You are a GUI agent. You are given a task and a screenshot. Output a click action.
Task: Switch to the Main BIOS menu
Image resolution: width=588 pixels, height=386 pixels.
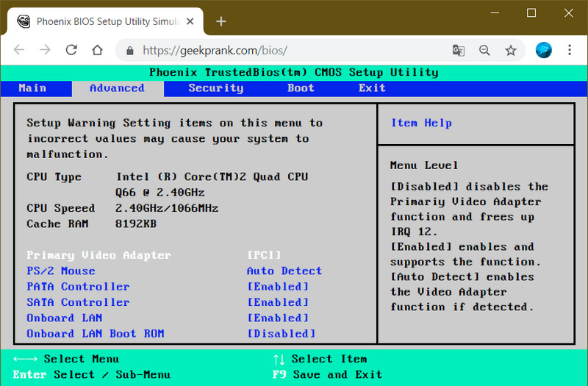tap(32, 88)
